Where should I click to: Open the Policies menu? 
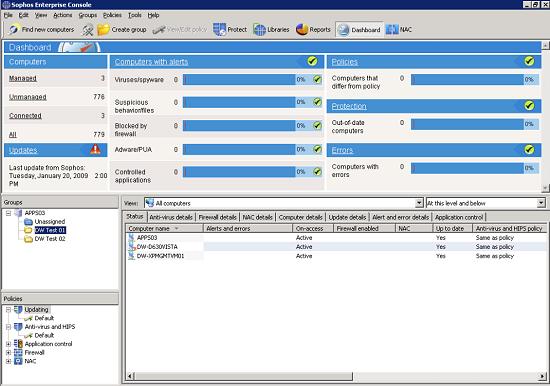coord(112,15)
